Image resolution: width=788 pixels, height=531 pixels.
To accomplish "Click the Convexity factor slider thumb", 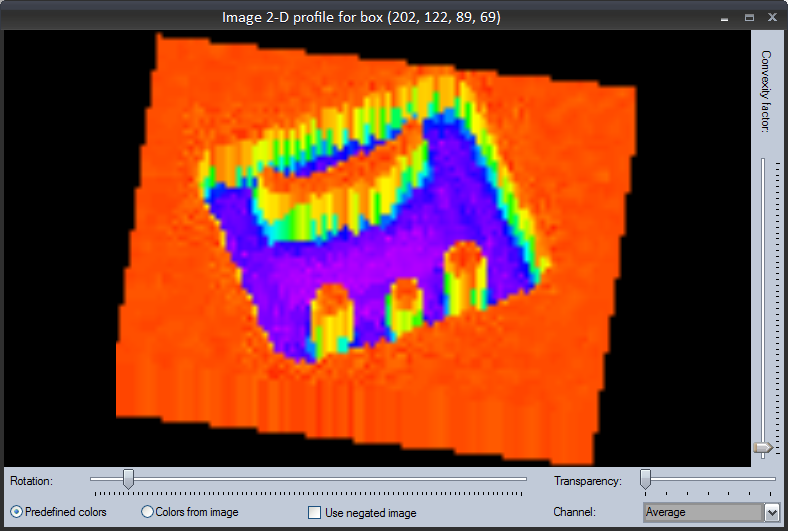I will [x=763, y=447].
